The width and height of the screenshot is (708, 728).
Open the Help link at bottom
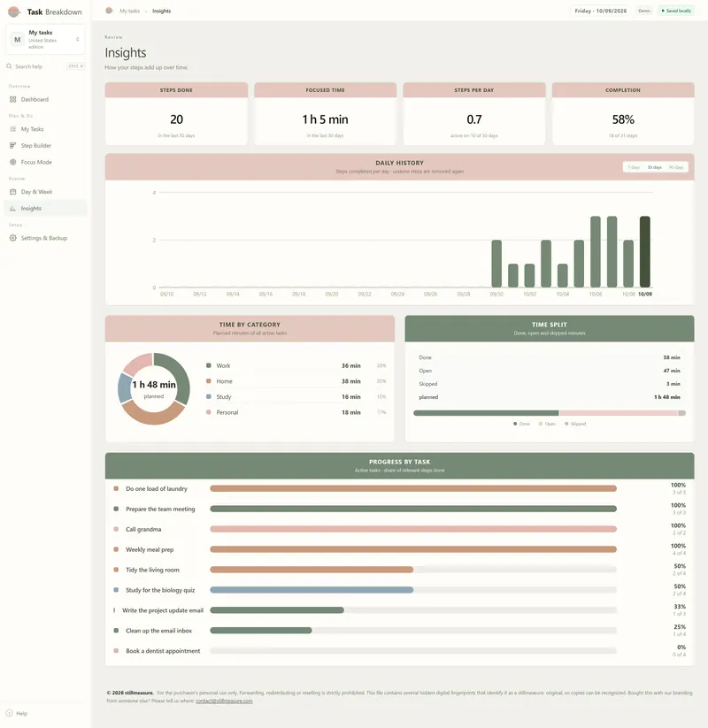coord(22,714)
